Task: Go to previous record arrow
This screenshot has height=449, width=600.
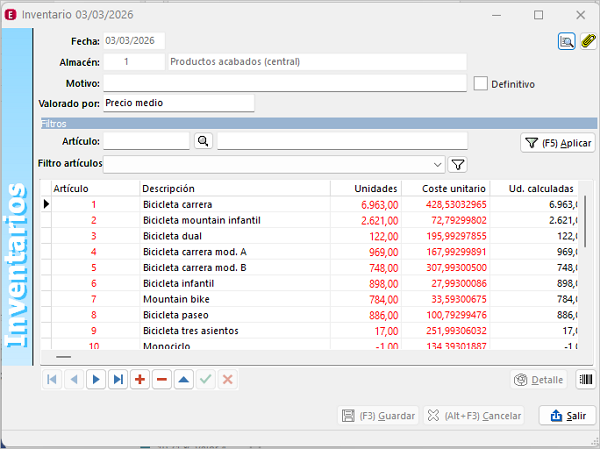Action: 74,379
